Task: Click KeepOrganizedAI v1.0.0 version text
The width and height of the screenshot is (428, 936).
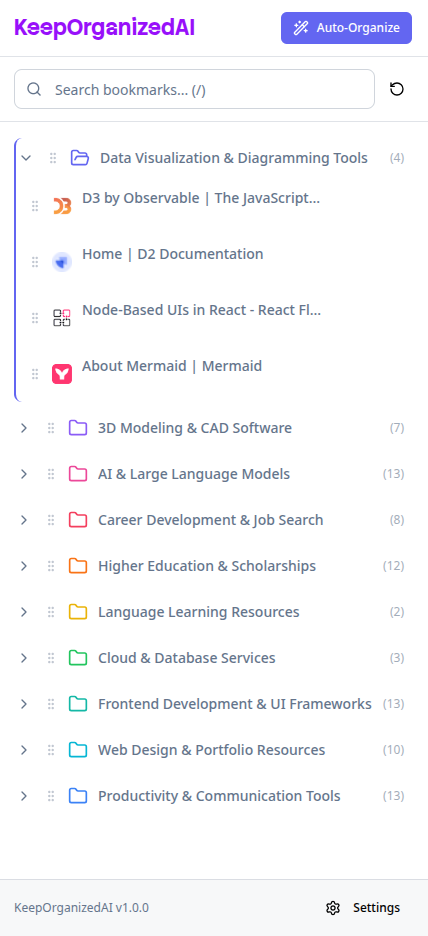Action: [x=82, y=908]
